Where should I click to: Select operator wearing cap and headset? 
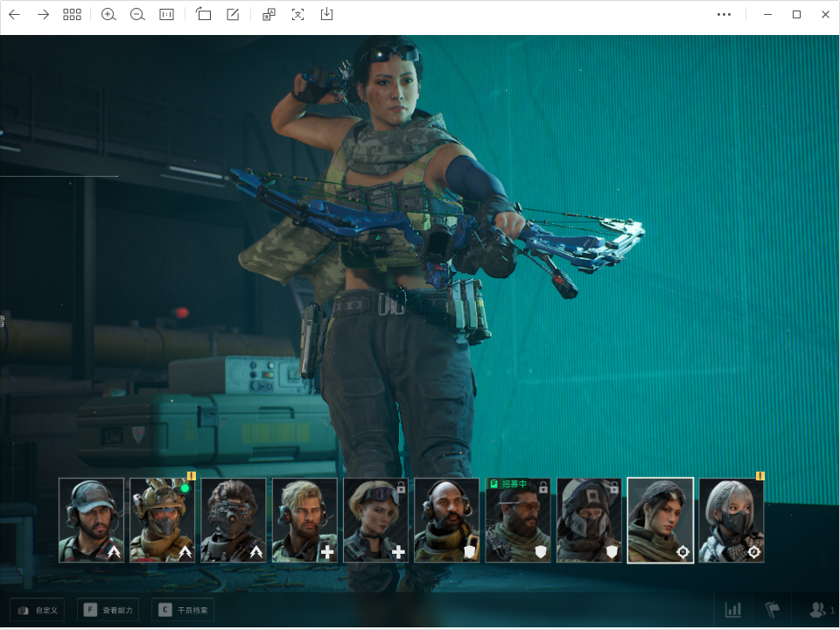coord(91,520)
